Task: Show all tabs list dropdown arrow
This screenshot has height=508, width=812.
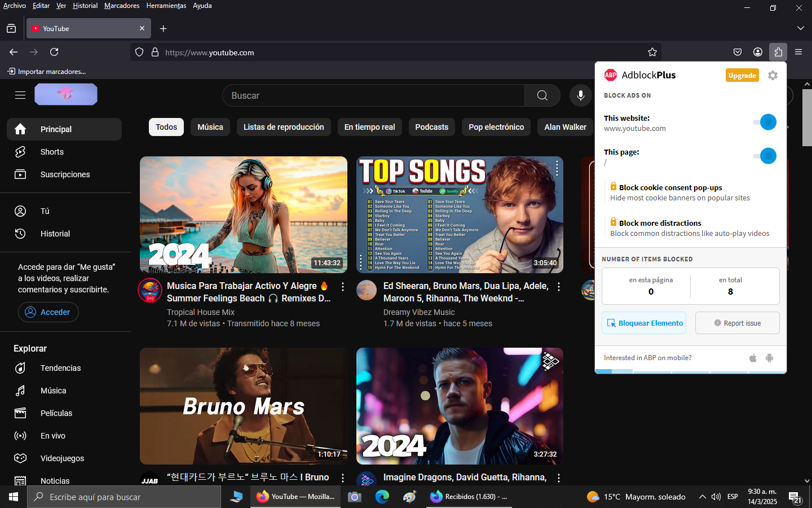Action: 800,28
